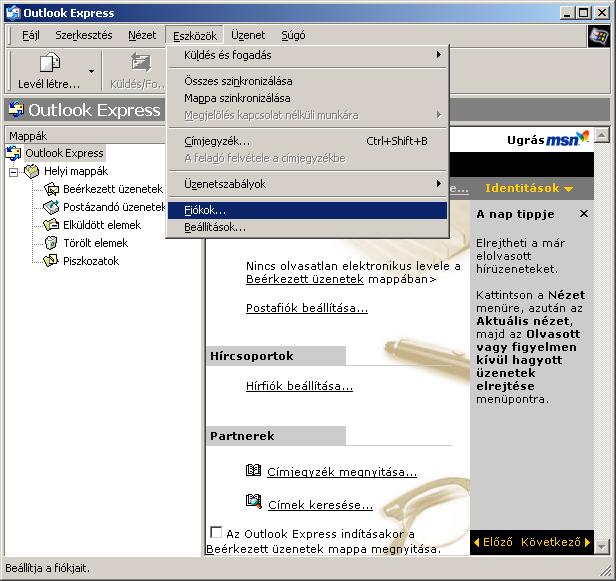Image resolution: width=616 pixels, height=581 pixels.
Task: Open the Nézet menu
Action: (x=142, y=35)
